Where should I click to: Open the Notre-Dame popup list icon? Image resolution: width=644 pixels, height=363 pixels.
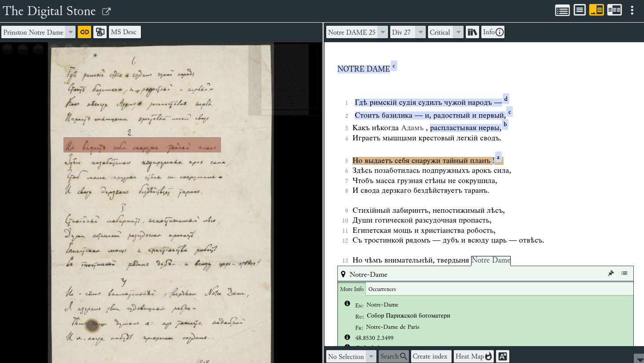tap(624, 273)
